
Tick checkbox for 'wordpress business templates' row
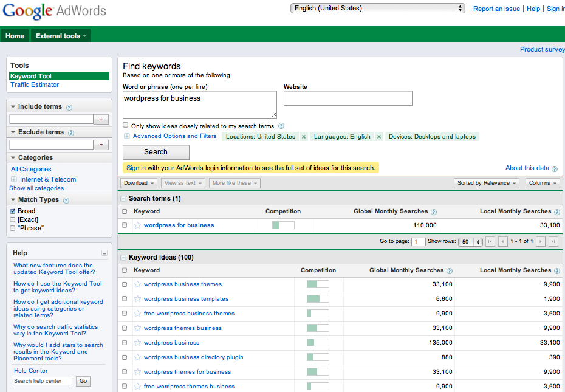pyautogui.click(x=125, y=298)
